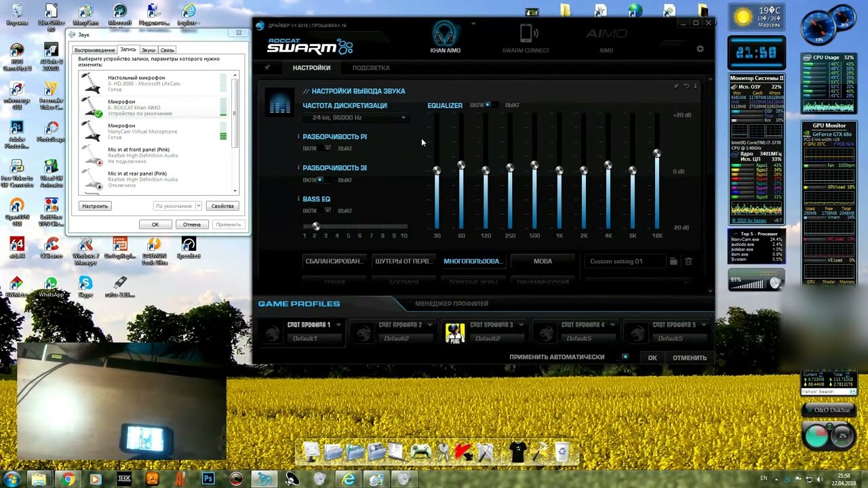The height and width of the screenshot is (488, 868).
Task: Open Internet Explorer from the taskbar
Action: coord(349,479)
